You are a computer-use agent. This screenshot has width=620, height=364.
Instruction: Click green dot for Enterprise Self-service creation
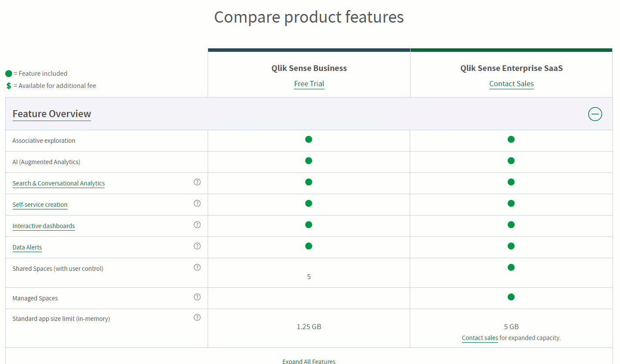(511, 203)
